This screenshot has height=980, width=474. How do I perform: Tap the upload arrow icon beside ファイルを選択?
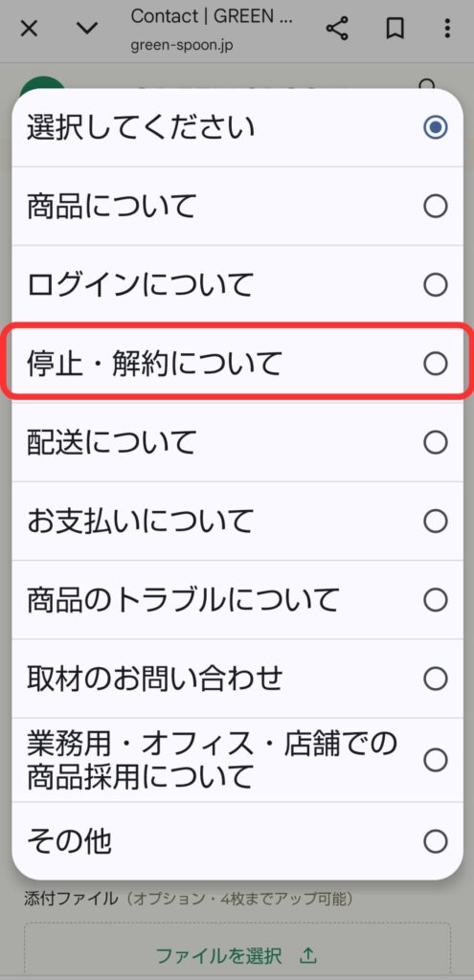click(x=307, y=955)
